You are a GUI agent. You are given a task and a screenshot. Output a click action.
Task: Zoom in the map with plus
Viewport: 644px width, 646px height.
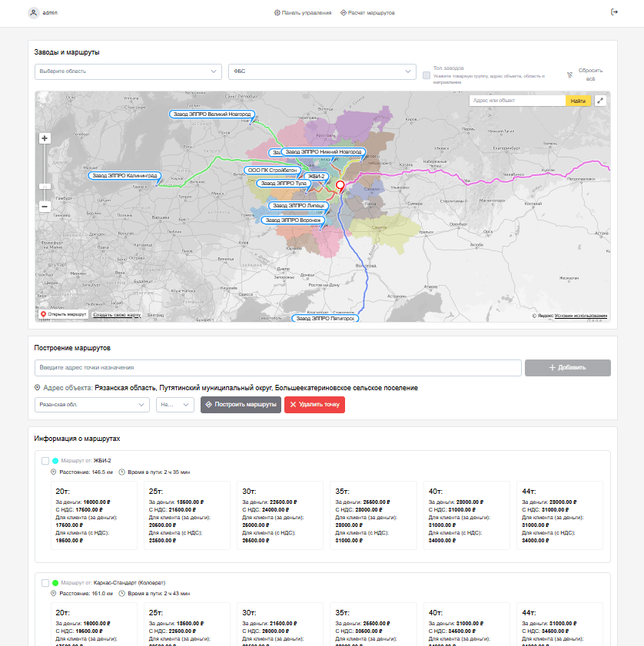[45, 138]
